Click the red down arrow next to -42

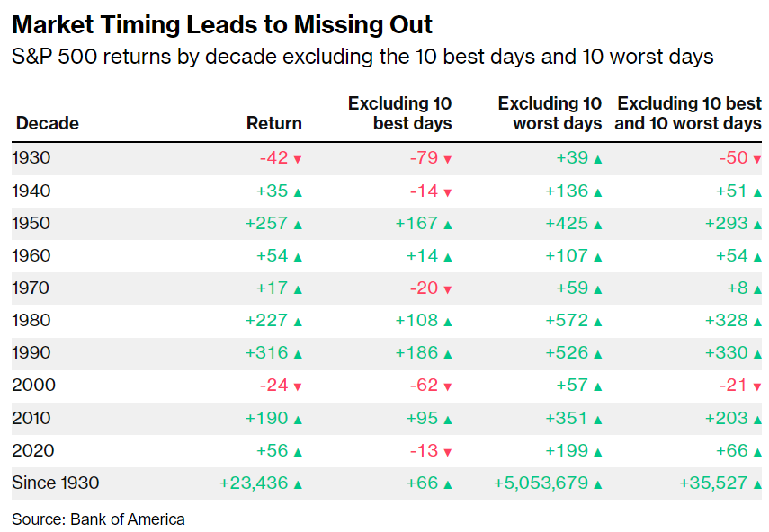(x=298, y=159)
